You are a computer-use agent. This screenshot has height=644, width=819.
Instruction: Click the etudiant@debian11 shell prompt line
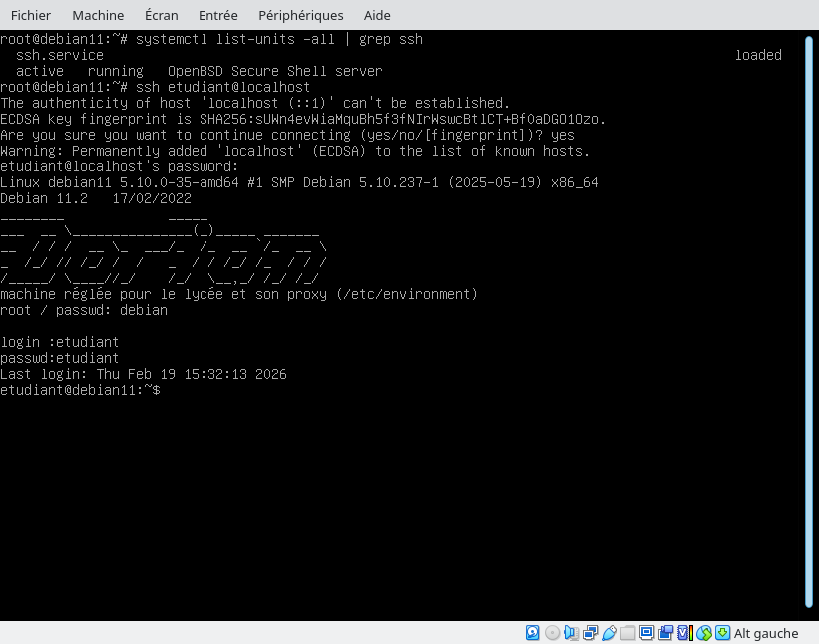pos(80,390)
